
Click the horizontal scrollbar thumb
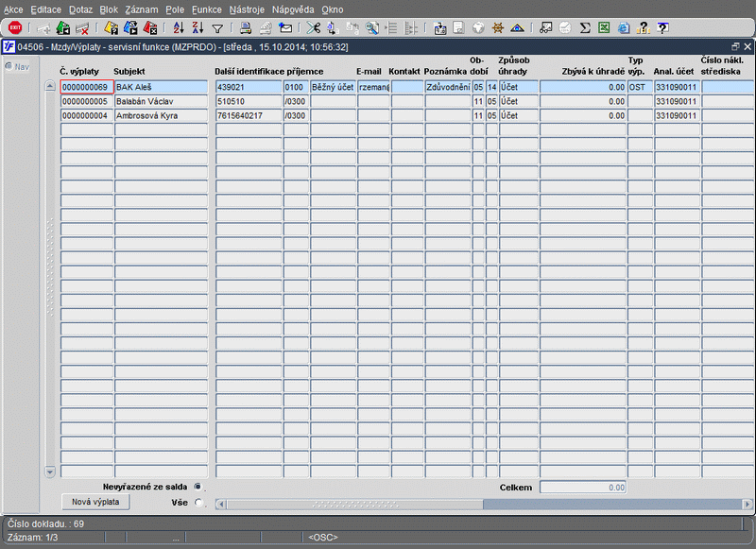point(355,505)
